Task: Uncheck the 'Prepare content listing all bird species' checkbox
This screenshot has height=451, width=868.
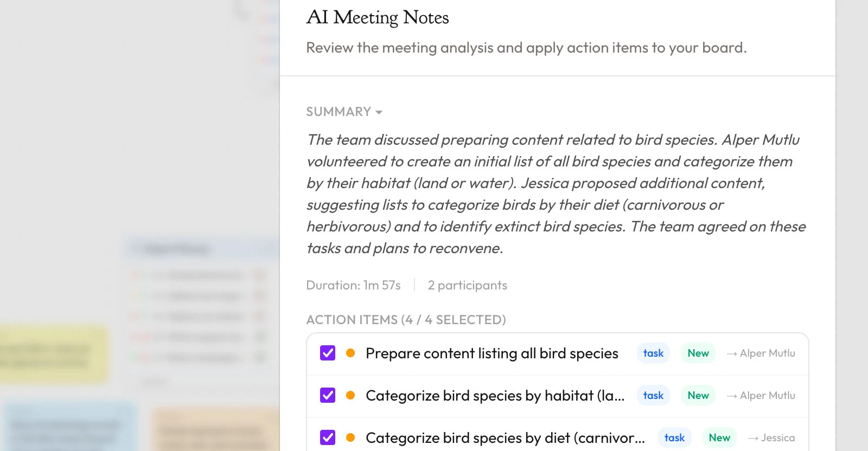Action: tap(328, 353)
